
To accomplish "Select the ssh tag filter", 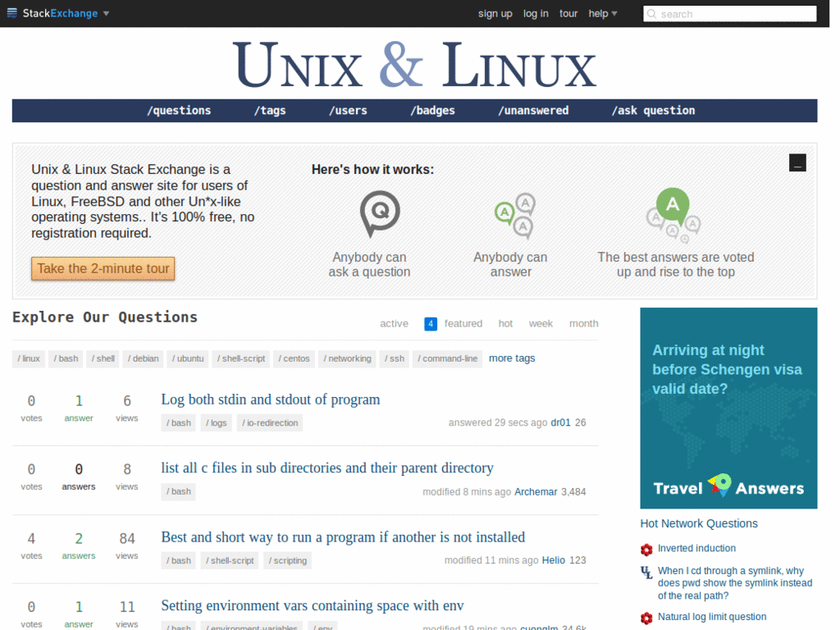I will click(x=395, y=358).
